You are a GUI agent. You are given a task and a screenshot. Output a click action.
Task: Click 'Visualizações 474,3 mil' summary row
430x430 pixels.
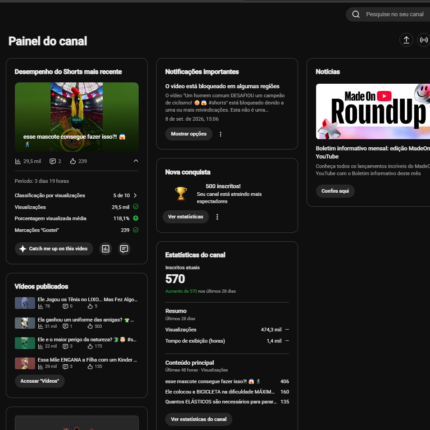point(227,330)
